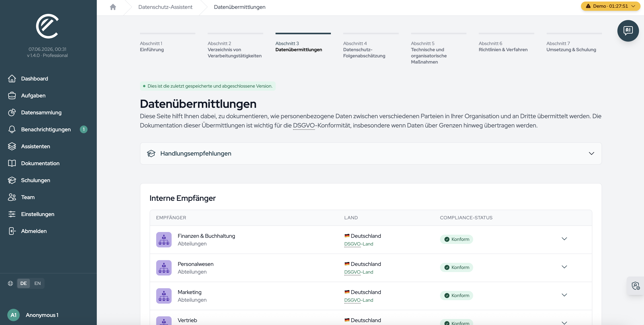The height and width of the screenshot is (325, 644).
Task: Click the Interne Empfänger heading
Action: tap(183, 198)
